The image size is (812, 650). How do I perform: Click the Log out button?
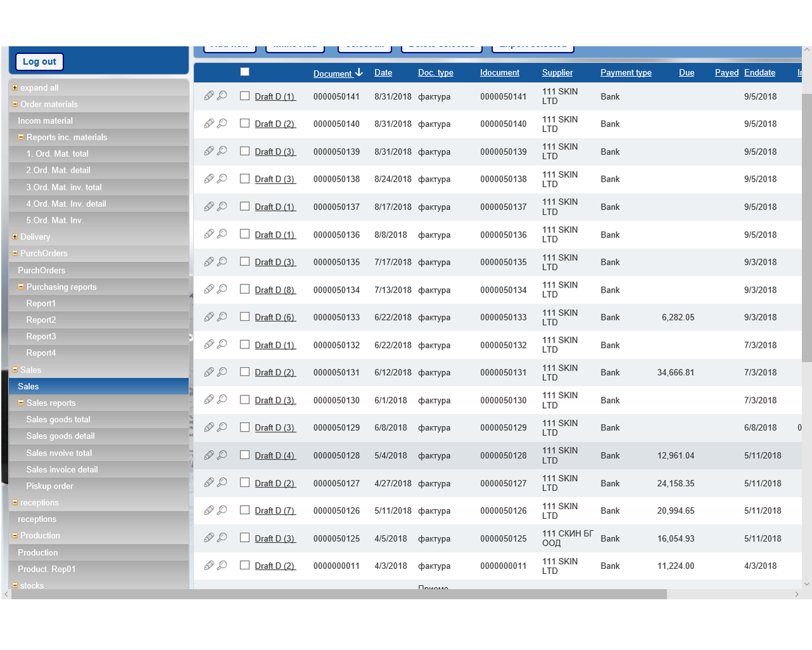[x=39, y=62]
